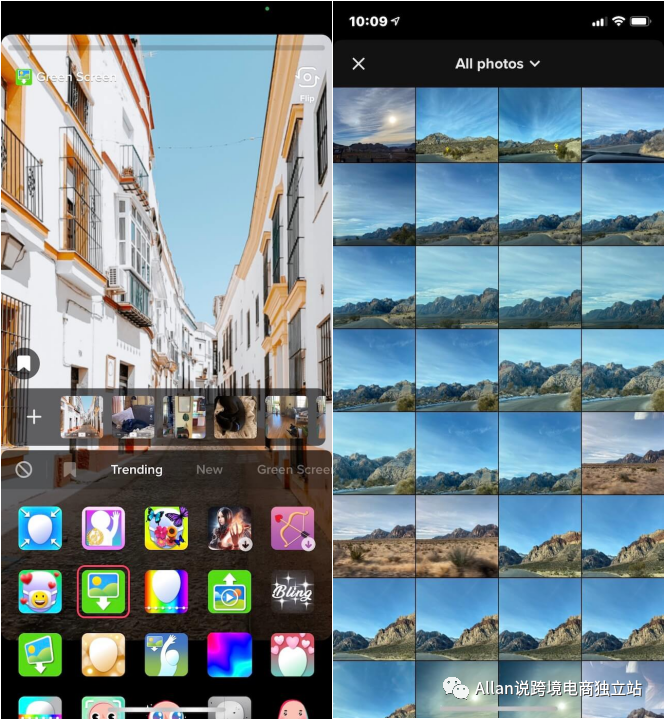The image size is (664, 719).
Task: Select the rainbow face effect
Action: point(166,592)
